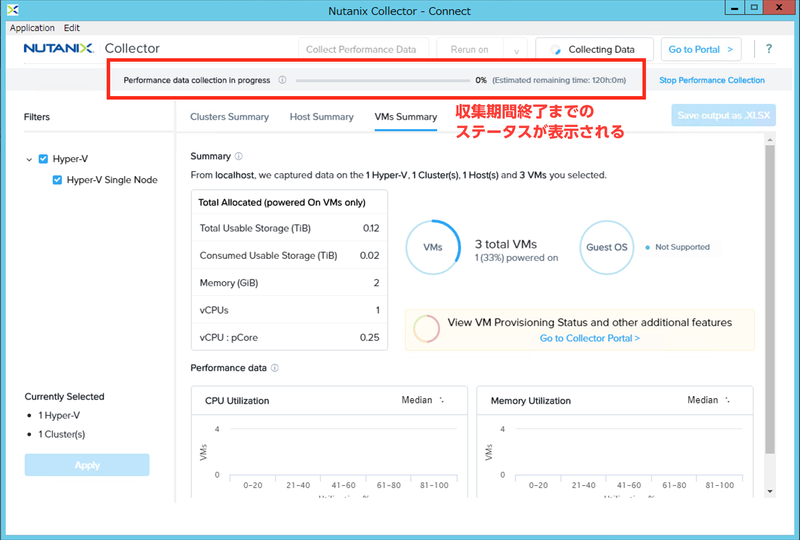Click the Memory (GiB) row
The width and height of the screenshot is (800, 540).
tap(289, 283)
